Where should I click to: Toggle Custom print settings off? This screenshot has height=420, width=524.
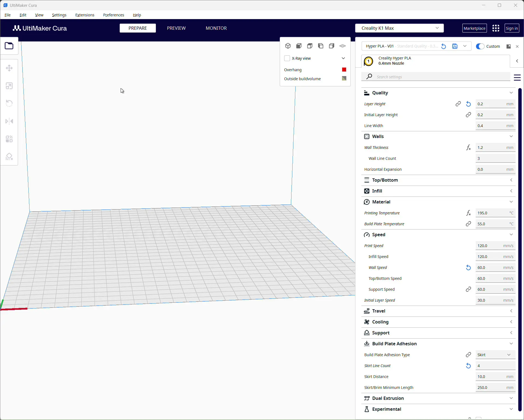(x=480, y=46)
